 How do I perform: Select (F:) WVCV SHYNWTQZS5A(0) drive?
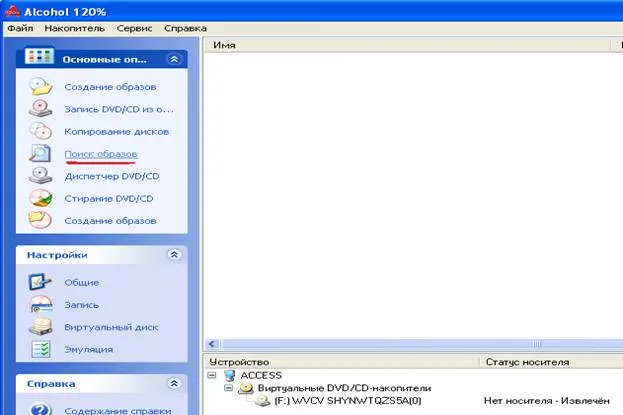[348, 401]
